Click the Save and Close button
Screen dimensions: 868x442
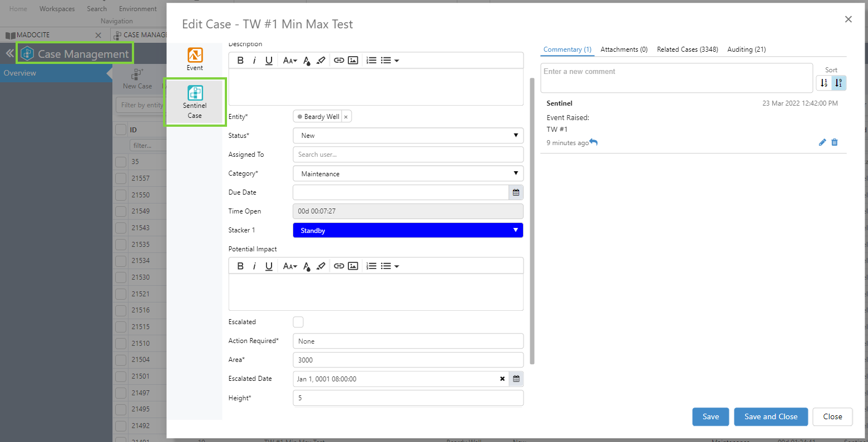[x=771, y=417]
